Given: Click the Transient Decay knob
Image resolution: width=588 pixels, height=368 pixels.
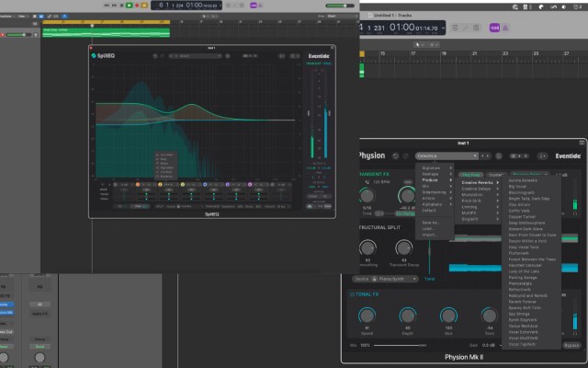Looking at the screenshot, I should click(404, 247).
